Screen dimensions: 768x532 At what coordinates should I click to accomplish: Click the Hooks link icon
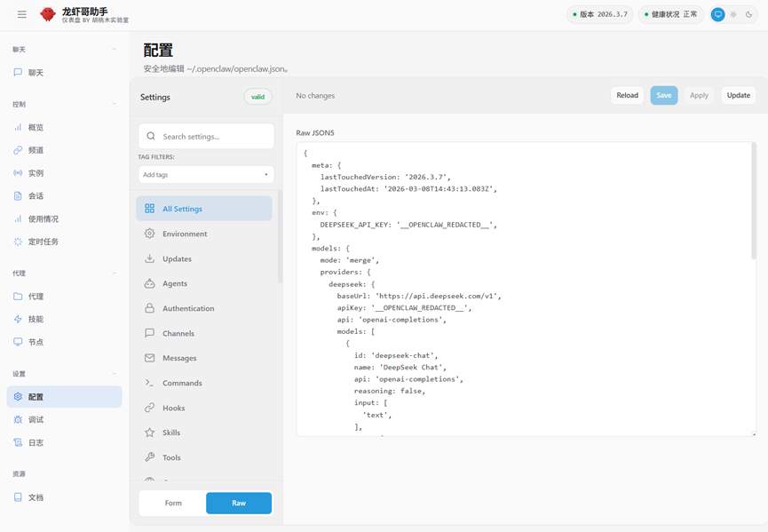point(149,408)
